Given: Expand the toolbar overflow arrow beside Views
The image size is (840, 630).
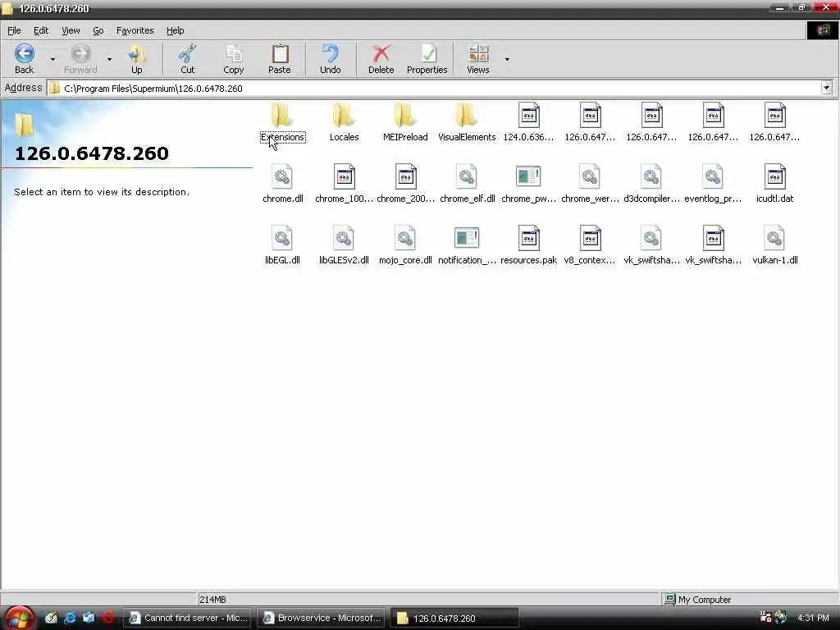Looking at the screenshot, I should click(507, 59).
